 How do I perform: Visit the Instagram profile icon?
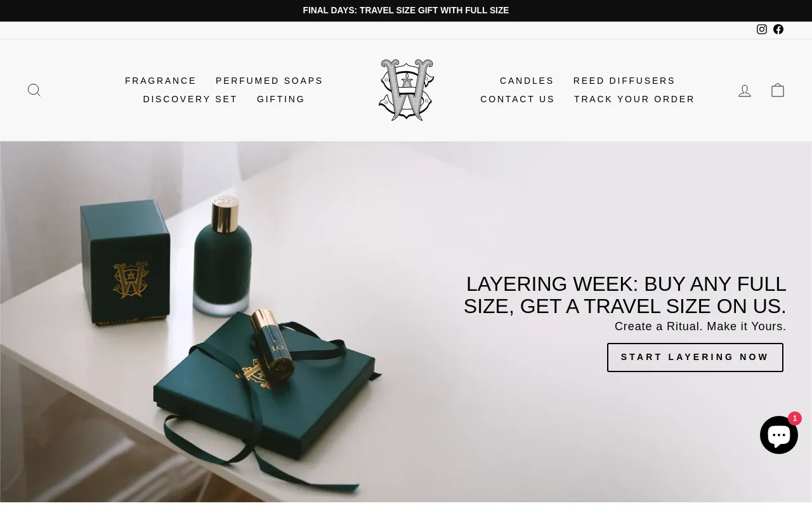point(762,29)
